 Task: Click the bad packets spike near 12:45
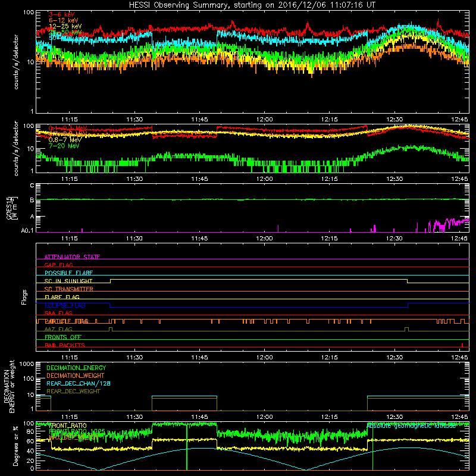point(462,345)
